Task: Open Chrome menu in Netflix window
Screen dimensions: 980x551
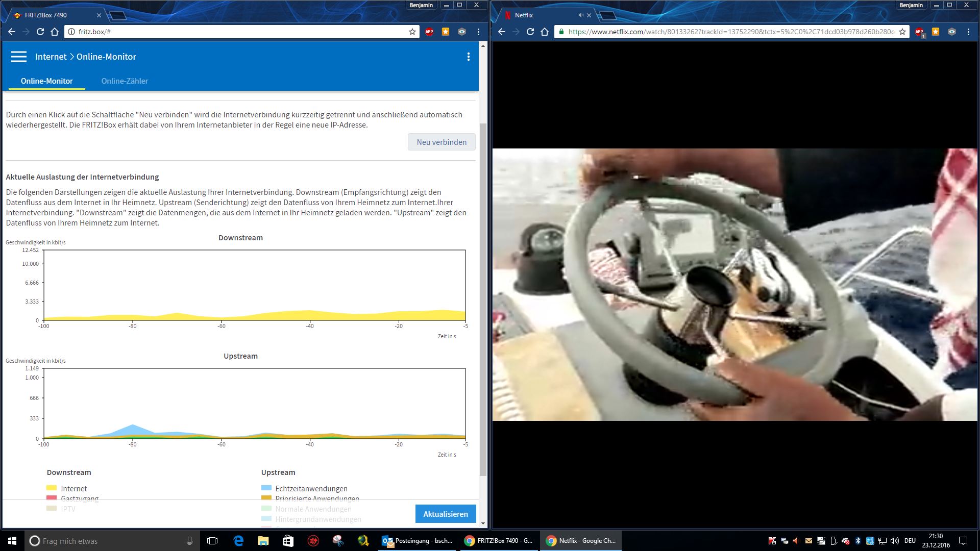Action: (x=968, y=32)
